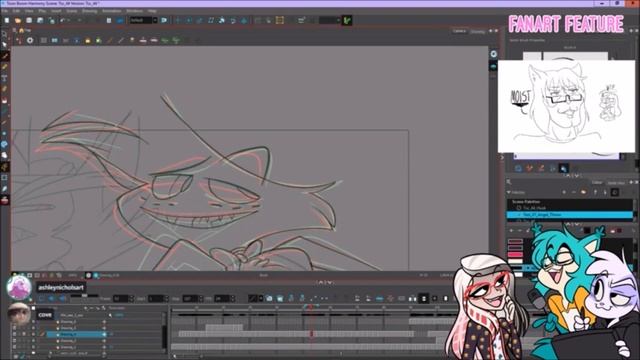Toggle the enable-all checkbox in the timeline header
This screenshot has width=640, height=360.
[33, 308]
